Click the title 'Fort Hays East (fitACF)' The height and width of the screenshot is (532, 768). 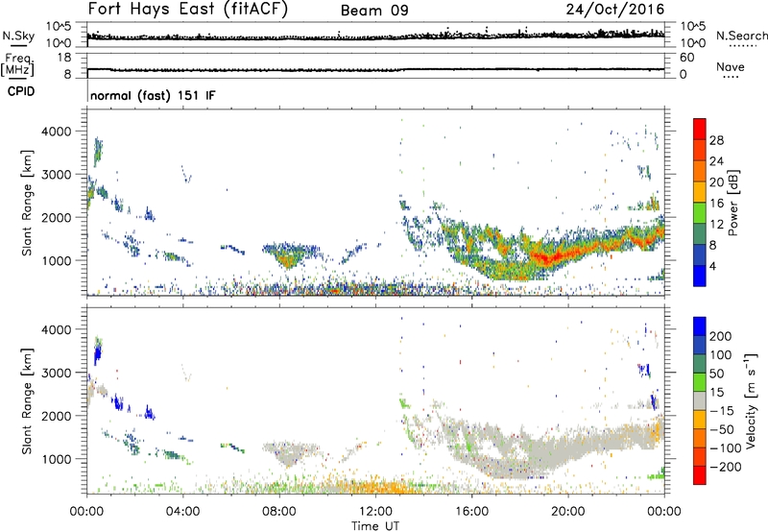click(x=188, y=10)
